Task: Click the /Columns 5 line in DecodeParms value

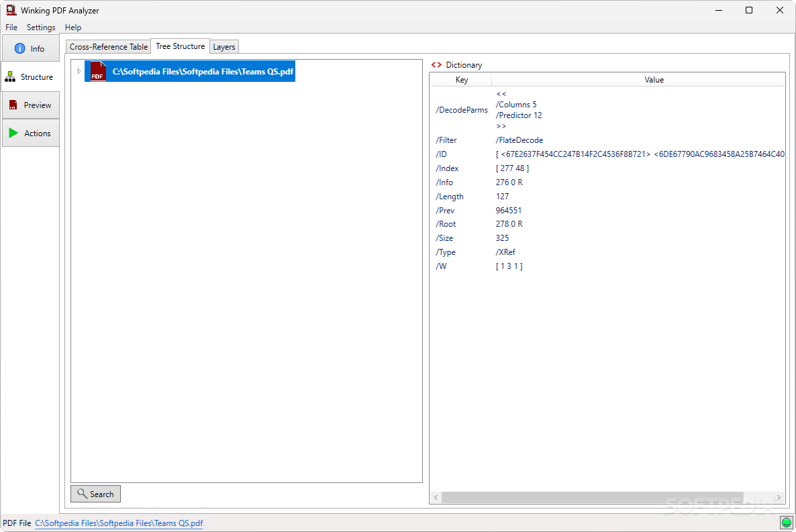Action: pyautogui.click(x=515, y=105)
